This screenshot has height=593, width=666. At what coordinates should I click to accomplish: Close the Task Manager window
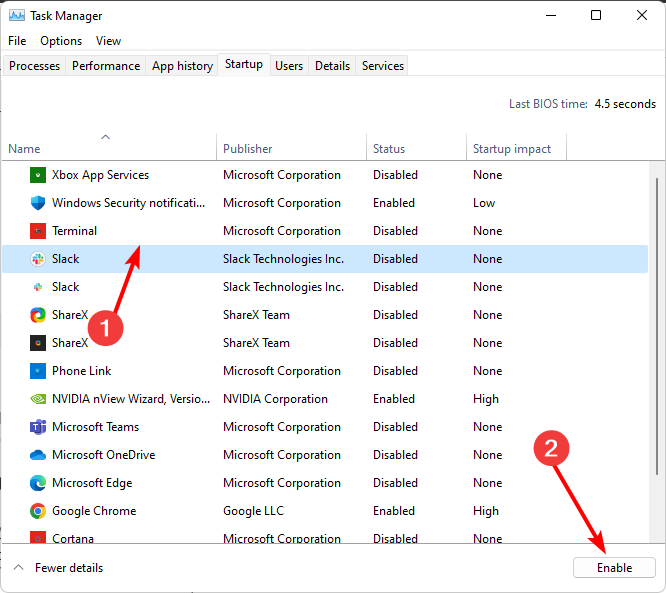[642, 16]
